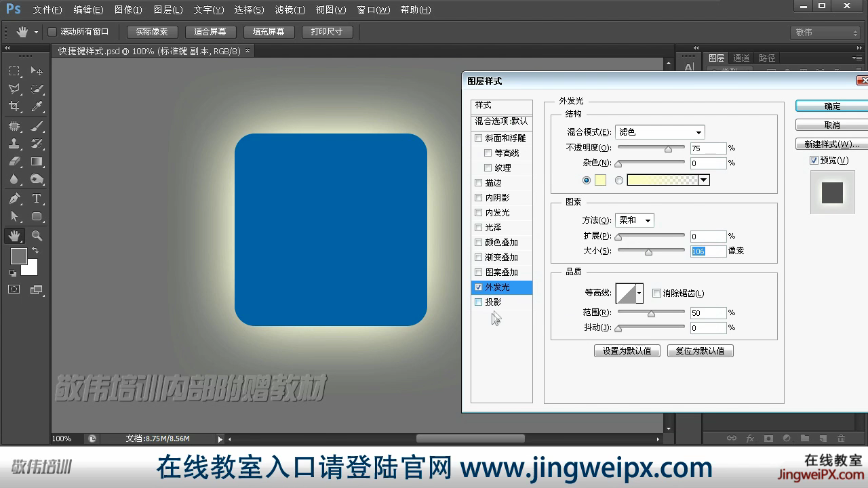Select the Horizontal Type tool

(37, 199)
